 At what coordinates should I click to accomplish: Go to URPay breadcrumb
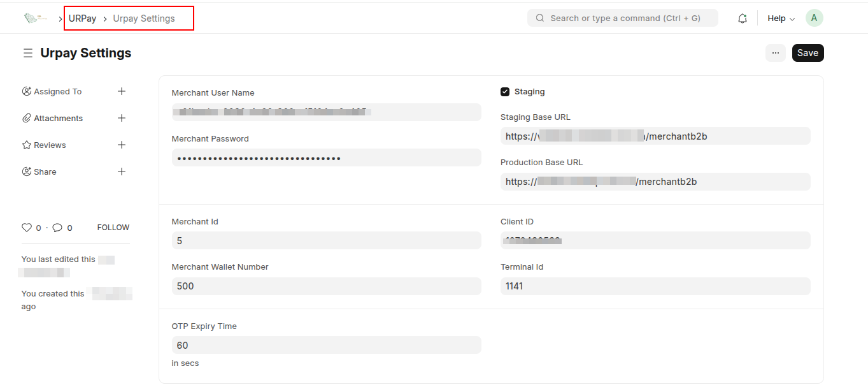pyautogui.click(x=83, y=18)
